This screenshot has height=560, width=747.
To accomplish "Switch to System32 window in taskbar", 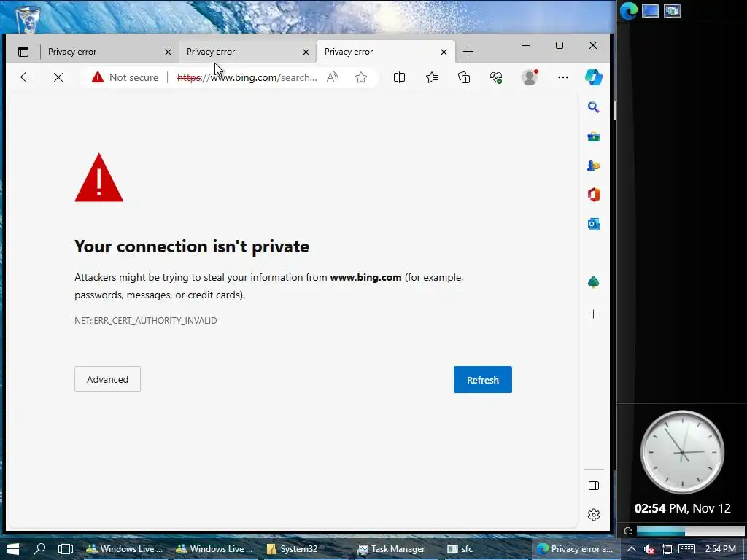I will (x=293, y=549).
